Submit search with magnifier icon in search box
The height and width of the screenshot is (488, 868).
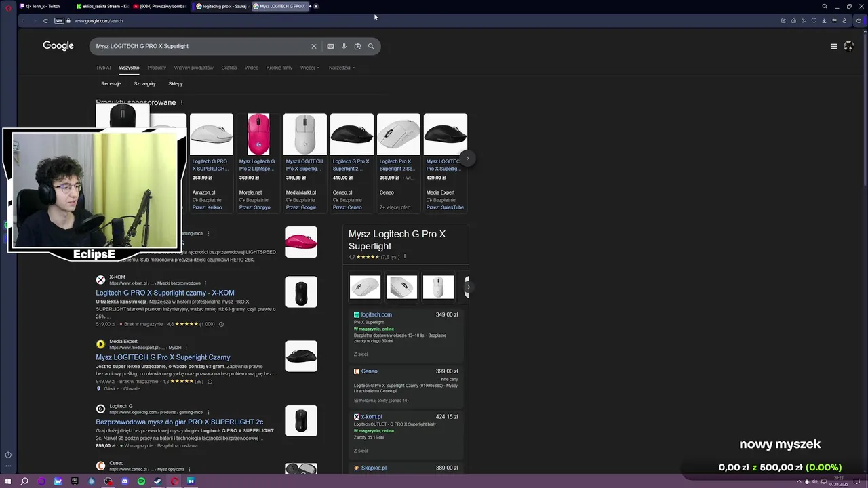(371, 46)
